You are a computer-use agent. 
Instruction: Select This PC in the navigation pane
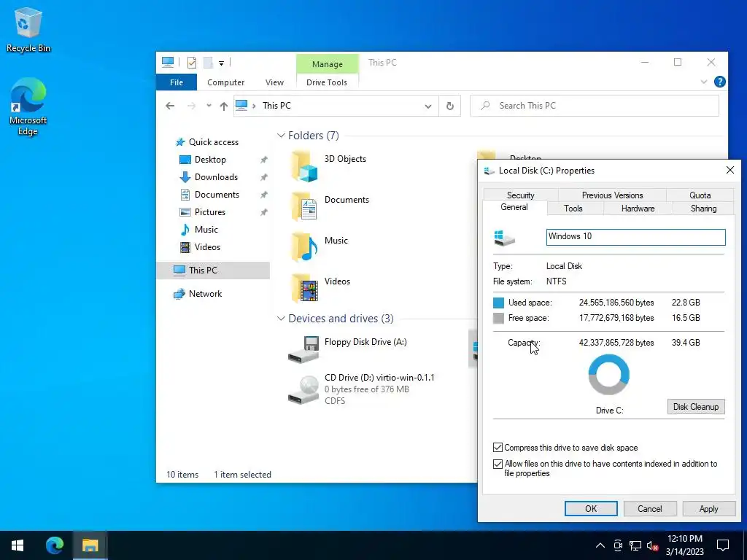213,271
